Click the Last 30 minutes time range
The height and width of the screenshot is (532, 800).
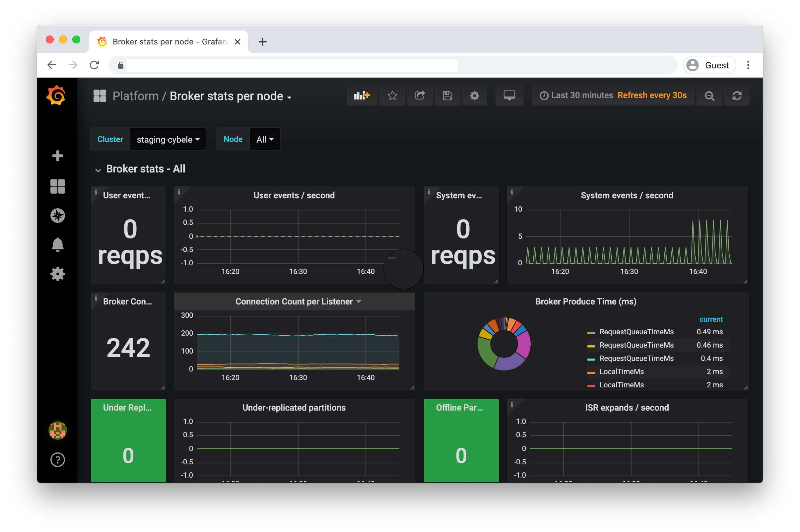[x=582, y=96]
